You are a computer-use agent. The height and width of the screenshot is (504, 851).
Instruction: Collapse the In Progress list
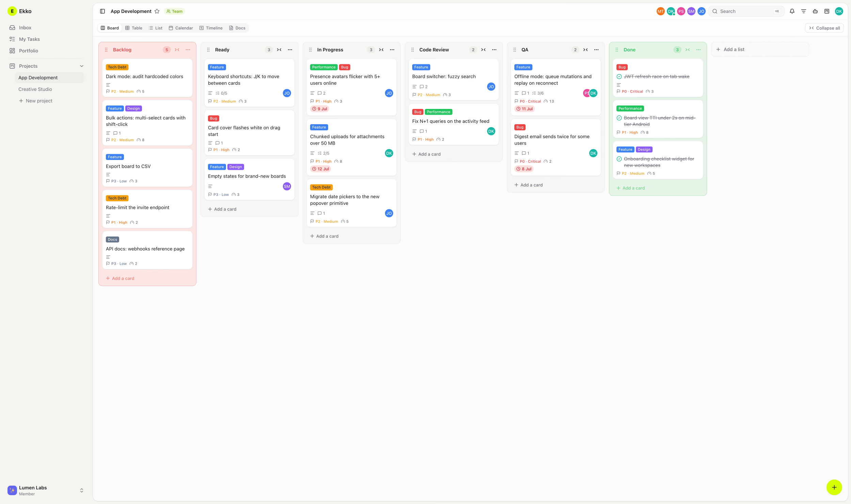pyautogui.click(x=381, y=50)
